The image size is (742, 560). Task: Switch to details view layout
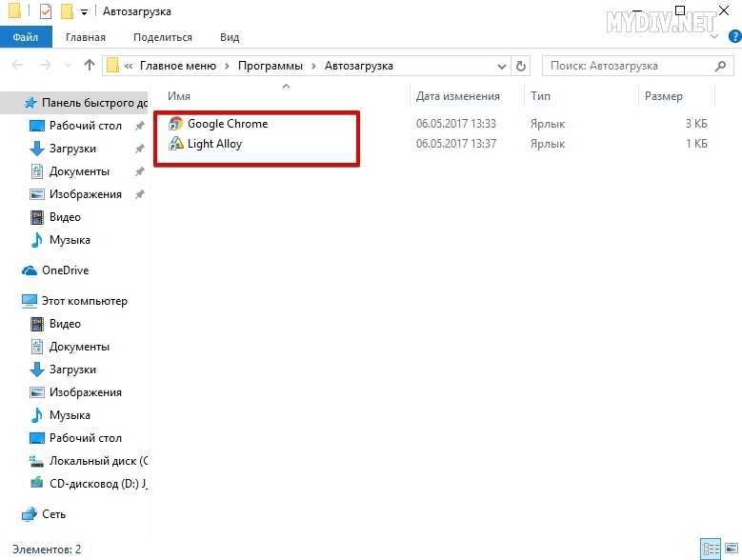tap(711, 549)
